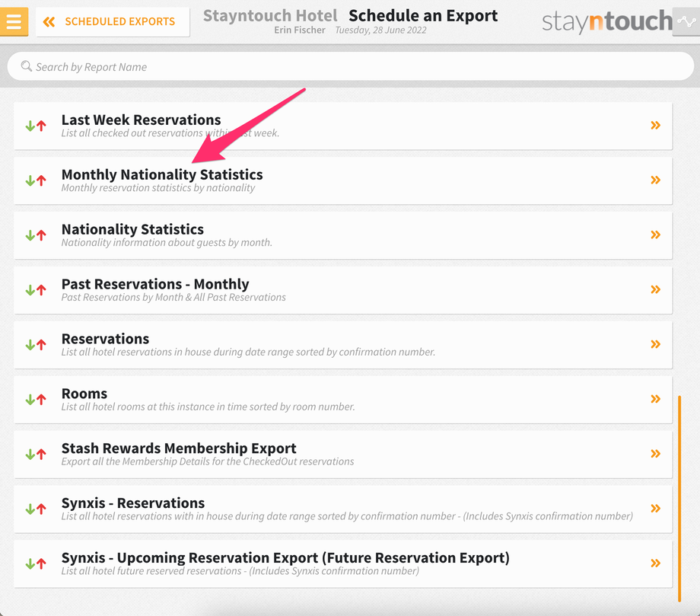
Task: Click the date Tuesday, 28 June 2022
Action: pyautogui.click(x=380, y=30)
